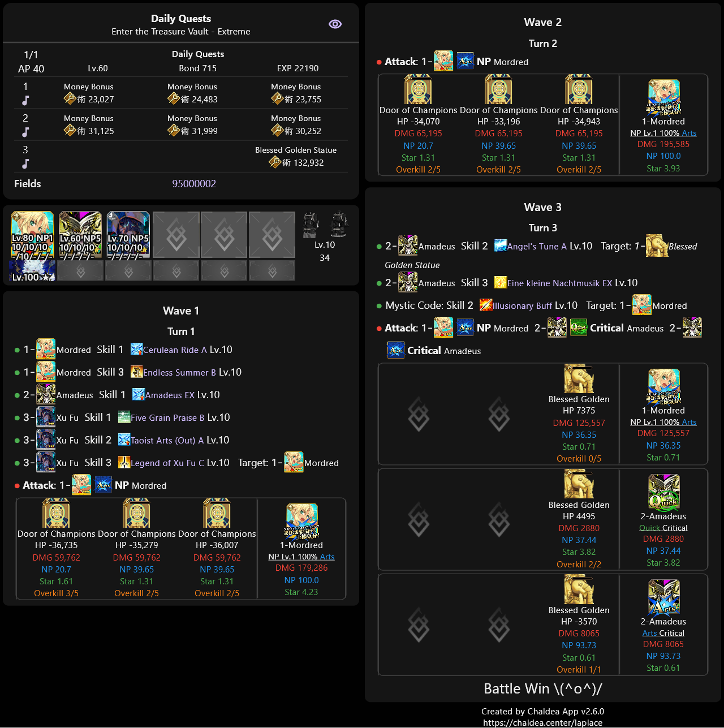The height and width of the screenshot is (728, 724).
Task: Open the Five Grain Praise B link
Action: tap(167, 418)
